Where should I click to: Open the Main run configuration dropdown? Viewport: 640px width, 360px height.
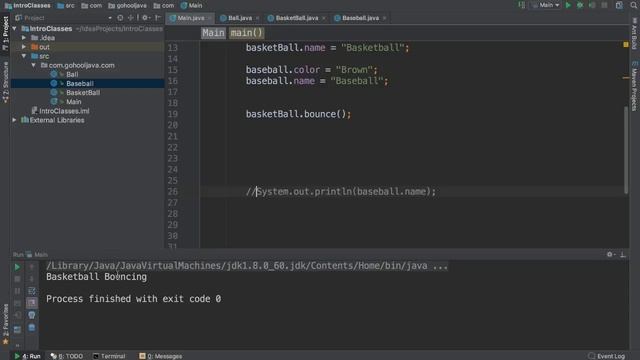(546, 5)
